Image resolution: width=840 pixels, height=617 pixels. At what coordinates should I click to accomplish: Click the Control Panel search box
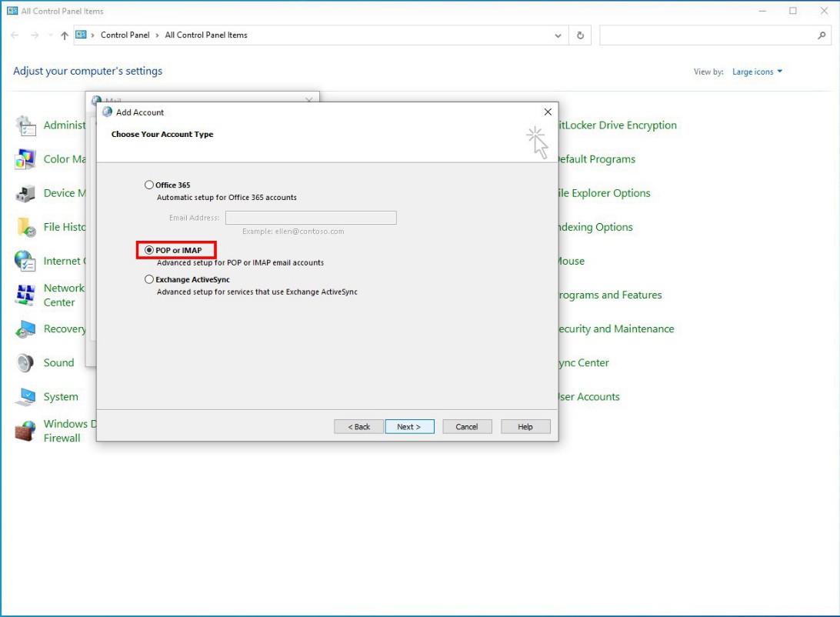point(715,35)
